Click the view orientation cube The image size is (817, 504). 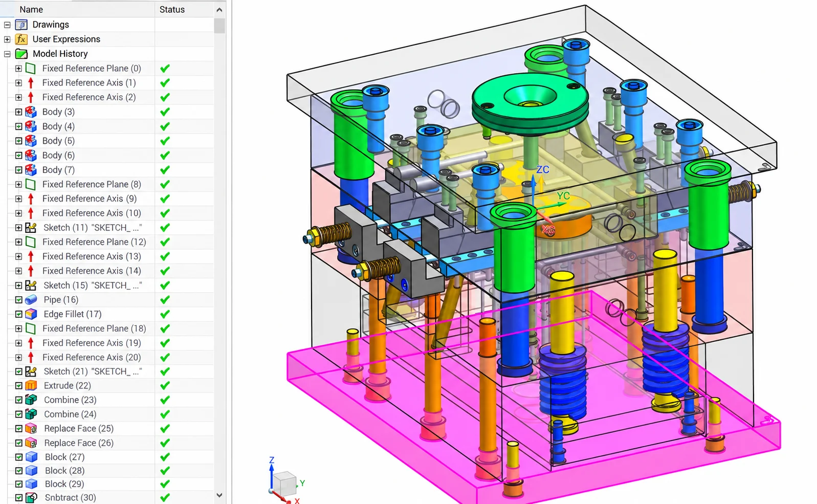pos(283,483)
